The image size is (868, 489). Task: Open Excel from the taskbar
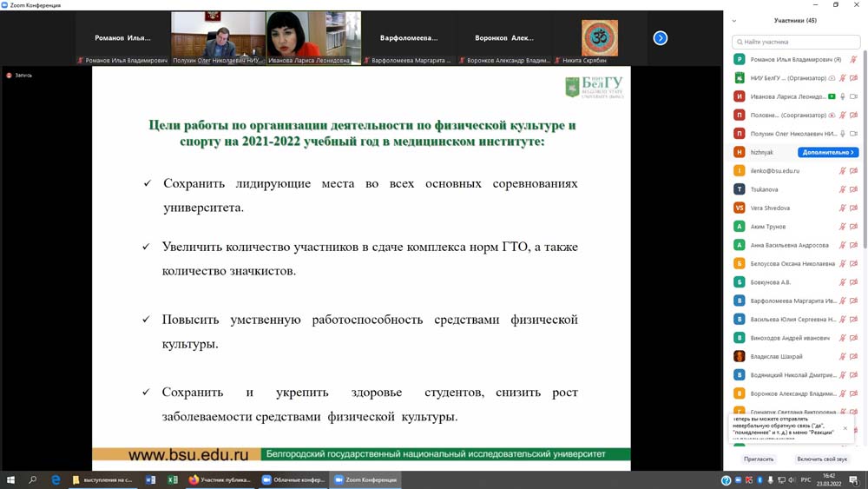tap(173, 479)
